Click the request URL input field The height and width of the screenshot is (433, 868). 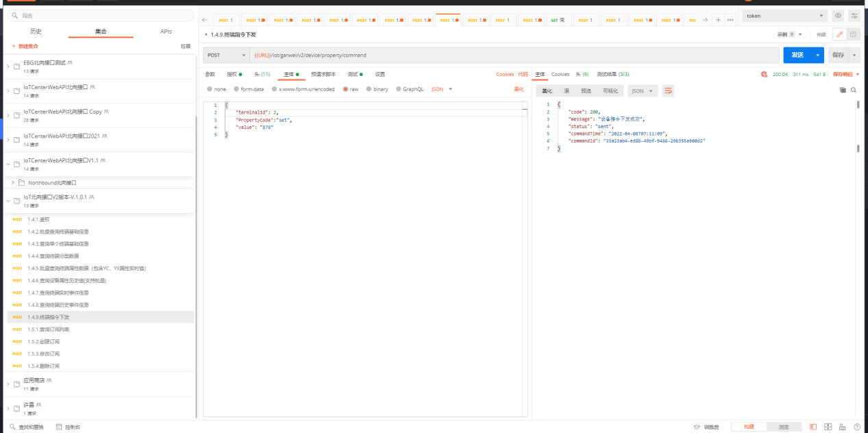(514, 55)
